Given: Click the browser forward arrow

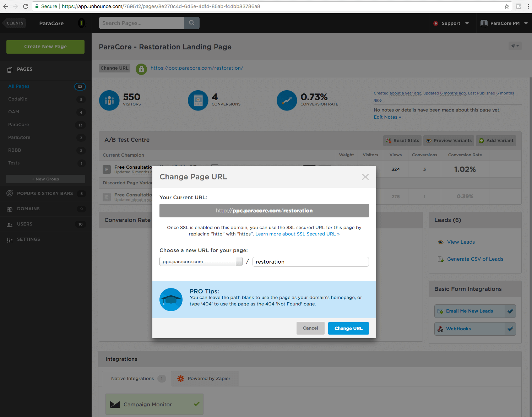Looking at the screenshot, I should [16, 6].
